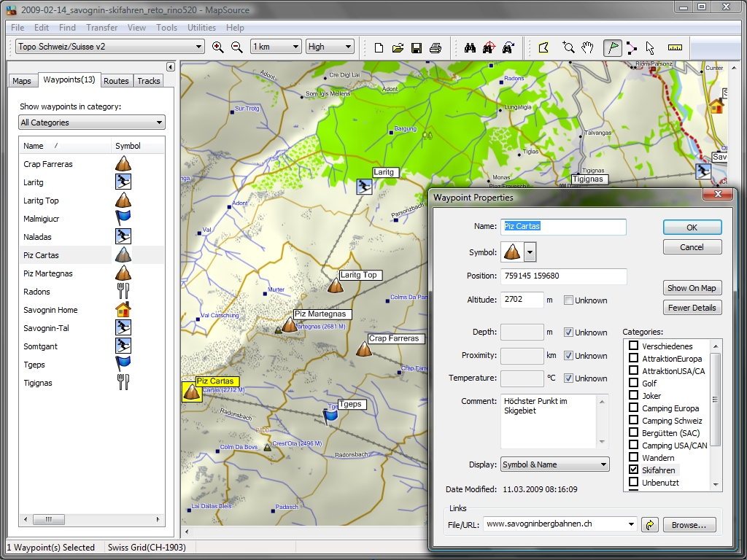
Task: Uncheck the Skifahren category
Action: click(634, 470)
